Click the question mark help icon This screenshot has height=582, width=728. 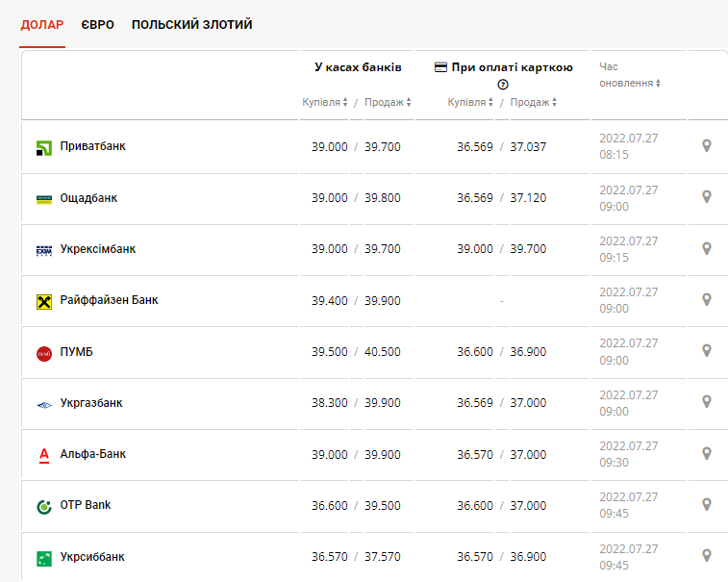click(502, 85)
